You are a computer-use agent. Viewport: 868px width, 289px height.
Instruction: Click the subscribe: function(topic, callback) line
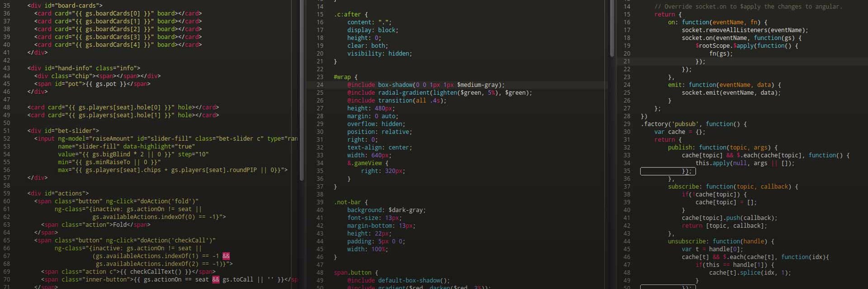(733, 186)
